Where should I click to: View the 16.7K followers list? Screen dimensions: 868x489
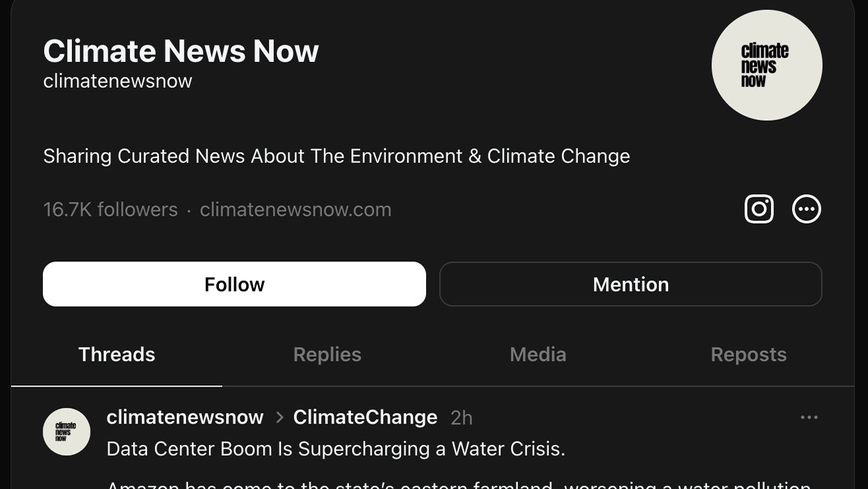[x=110, y=210]
